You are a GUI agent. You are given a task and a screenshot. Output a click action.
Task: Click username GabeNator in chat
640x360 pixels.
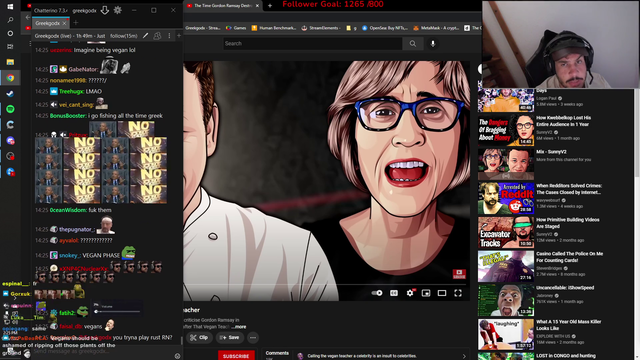83,69
